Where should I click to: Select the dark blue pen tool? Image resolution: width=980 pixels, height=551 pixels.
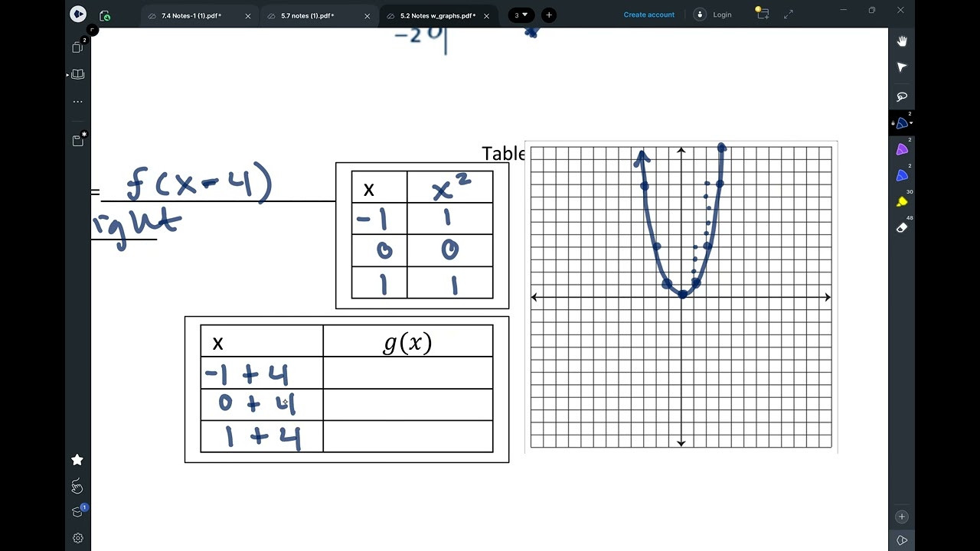pyautogui.click(x=902, y=123)
